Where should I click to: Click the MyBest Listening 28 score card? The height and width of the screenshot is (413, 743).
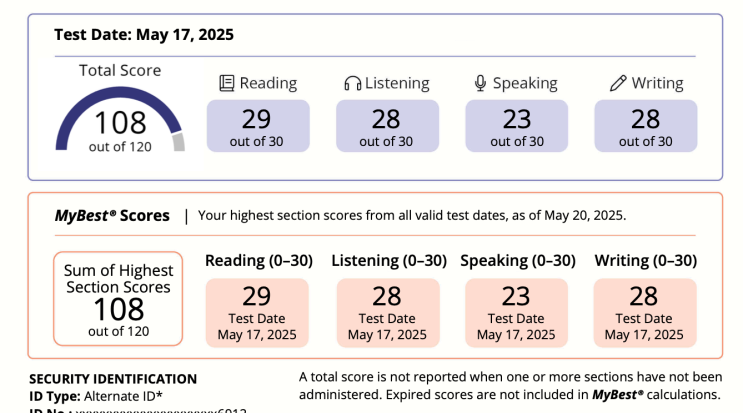388,313
